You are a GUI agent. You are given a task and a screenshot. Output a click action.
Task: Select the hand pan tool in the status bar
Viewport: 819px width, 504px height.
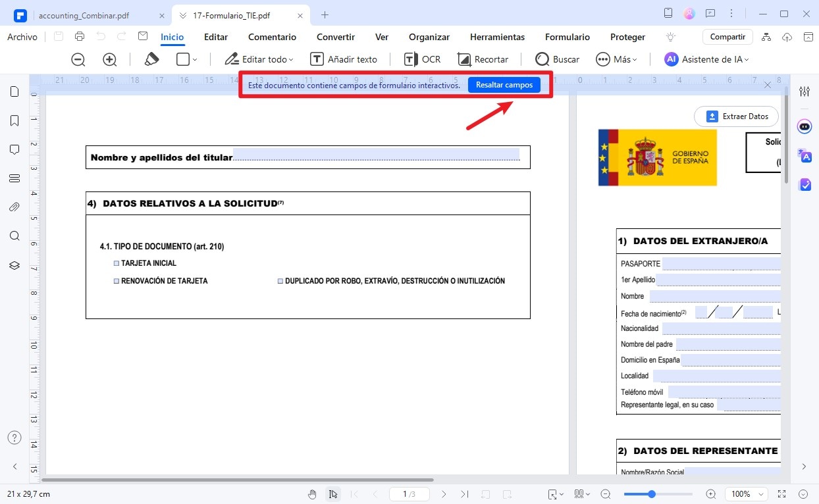[x=313, y=493]
